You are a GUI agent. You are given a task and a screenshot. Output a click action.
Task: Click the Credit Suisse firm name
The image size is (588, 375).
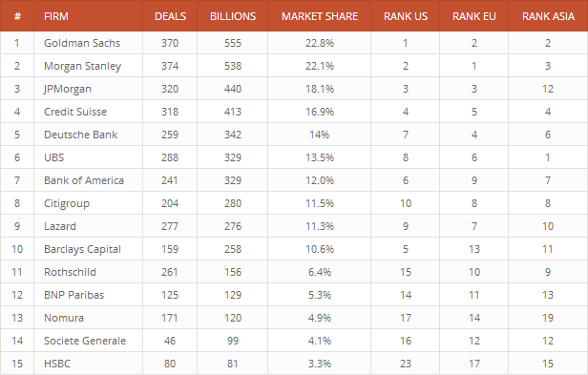(75, 112)
